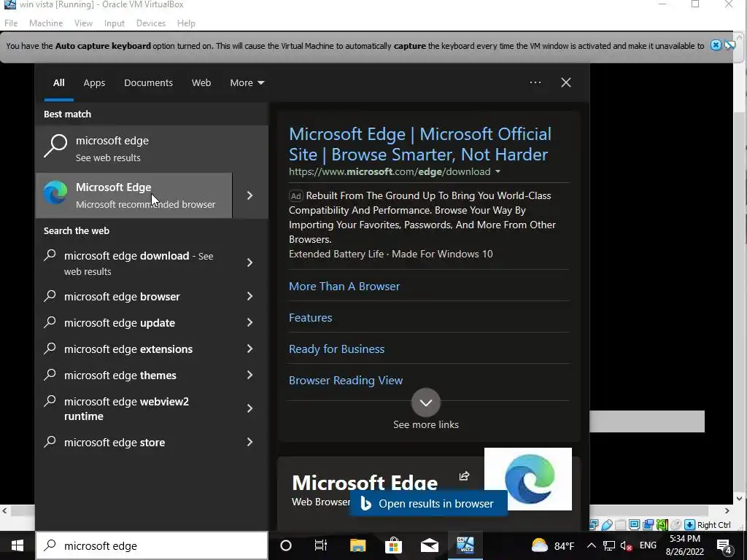This screenshot has width=747, height=560.
Task: Open File Explorer from the taskbar
Action: click(x=357, y=545)
